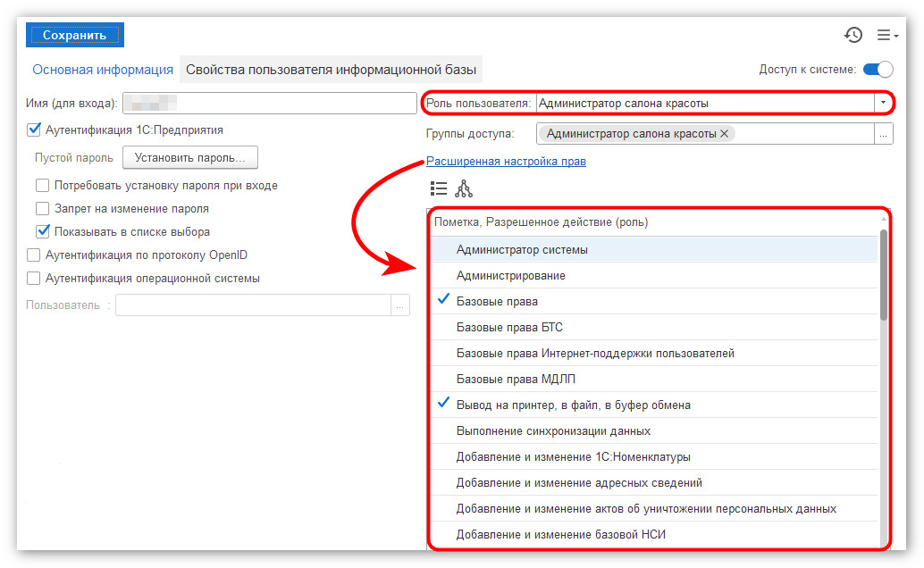Uncheck Показывать в списке выбора
This screenshot has height=568, width=924.
coord(42,231)
